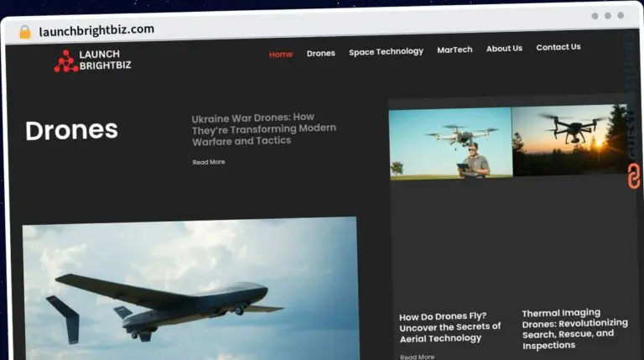The height and width of the screenshot is (360, 644).
Task: Navigate to the About Us page
Action: tap(504, 49)
